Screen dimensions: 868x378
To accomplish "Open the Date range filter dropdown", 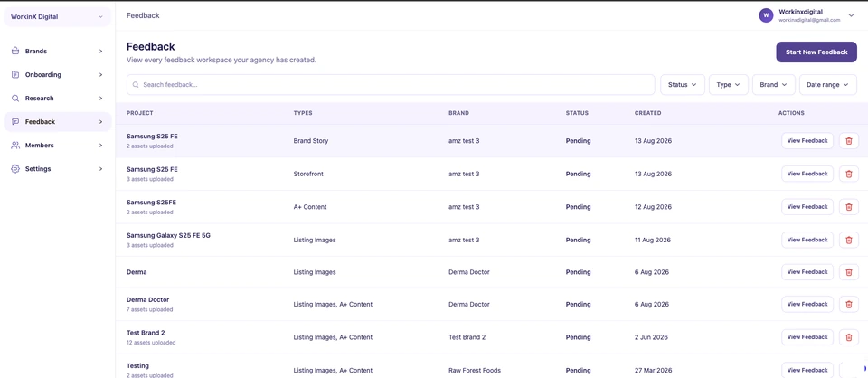I will click(x=827, y=85).
